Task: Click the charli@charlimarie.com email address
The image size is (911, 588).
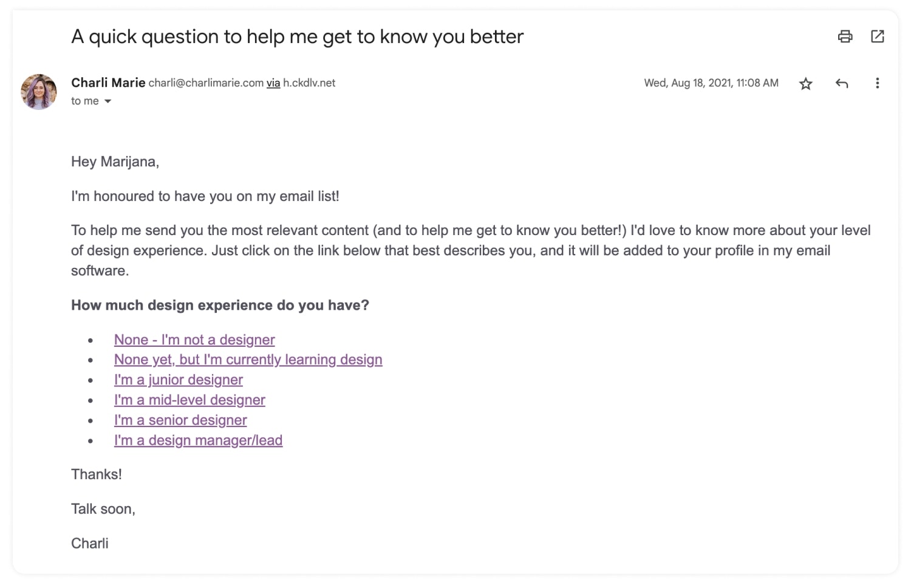Action: [x=206, y=83]
